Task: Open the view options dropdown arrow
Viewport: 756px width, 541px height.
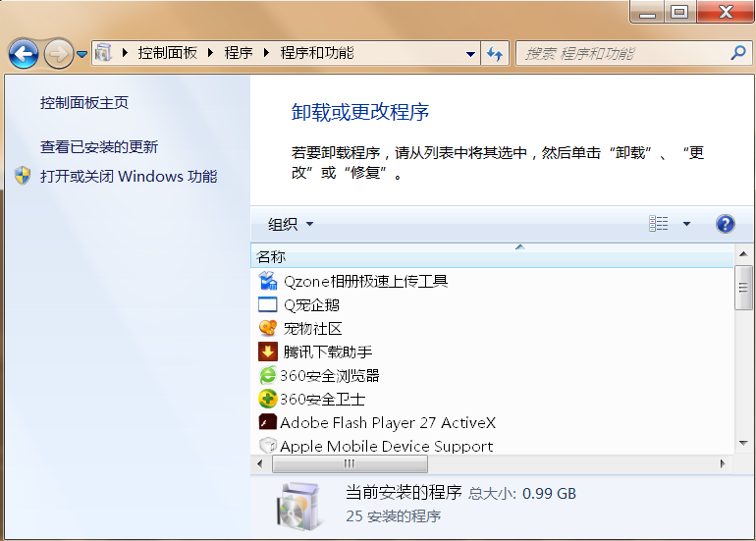Action: (686, 224)
